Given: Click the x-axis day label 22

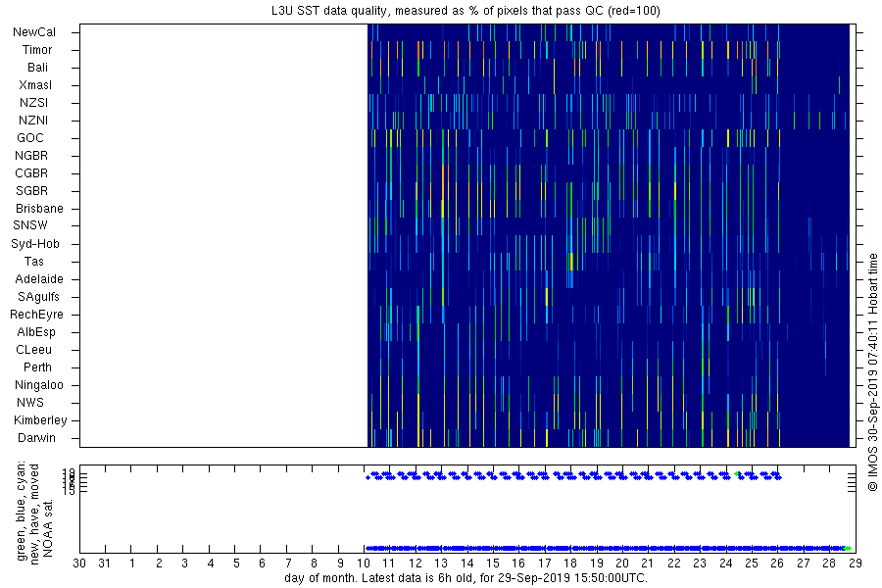Looking at the screenshot, I should click(674, 563).
